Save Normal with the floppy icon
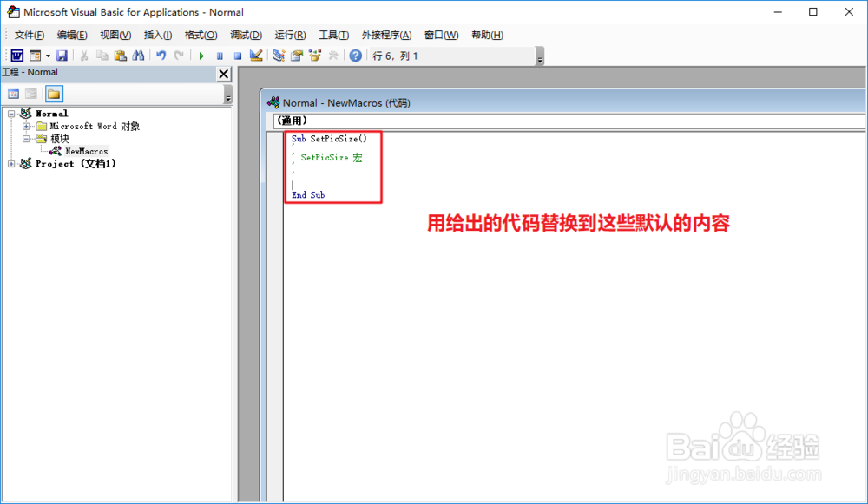 coord(62,56)
